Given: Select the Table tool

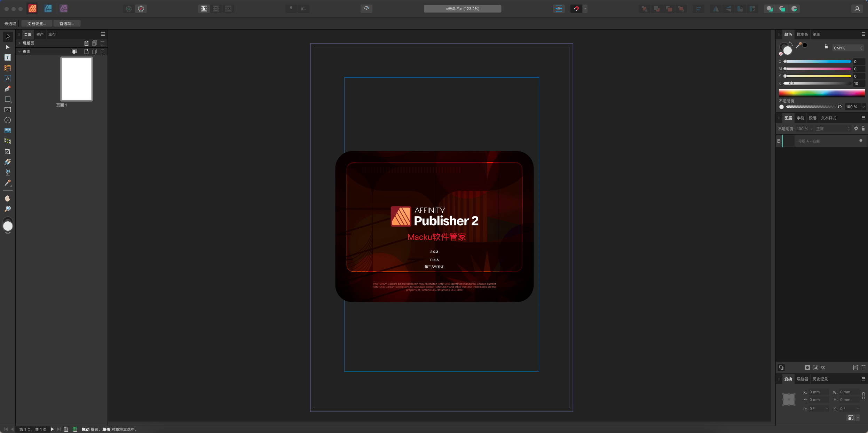Looking at the screenshot, I should click(8, 68).
